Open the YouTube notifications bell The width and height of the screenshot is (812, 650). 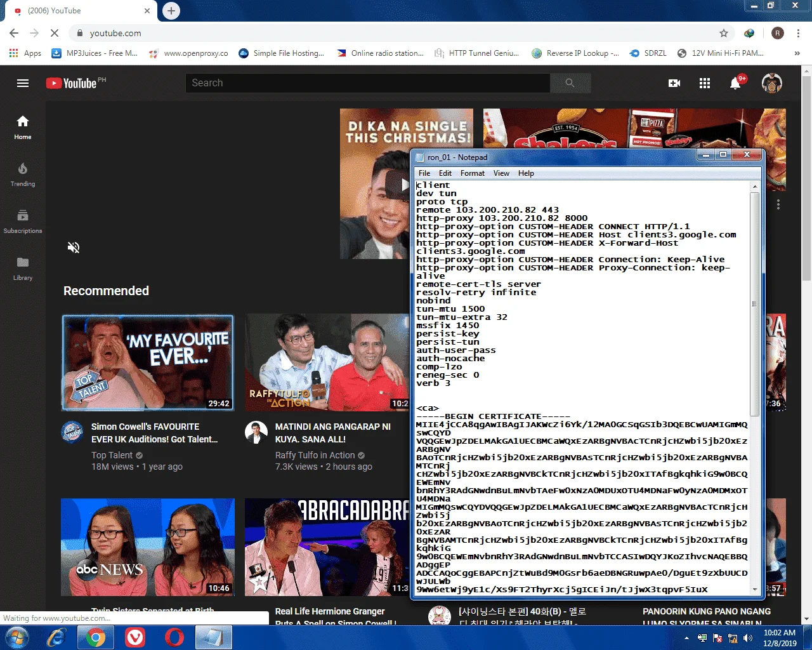pos(735,83)
